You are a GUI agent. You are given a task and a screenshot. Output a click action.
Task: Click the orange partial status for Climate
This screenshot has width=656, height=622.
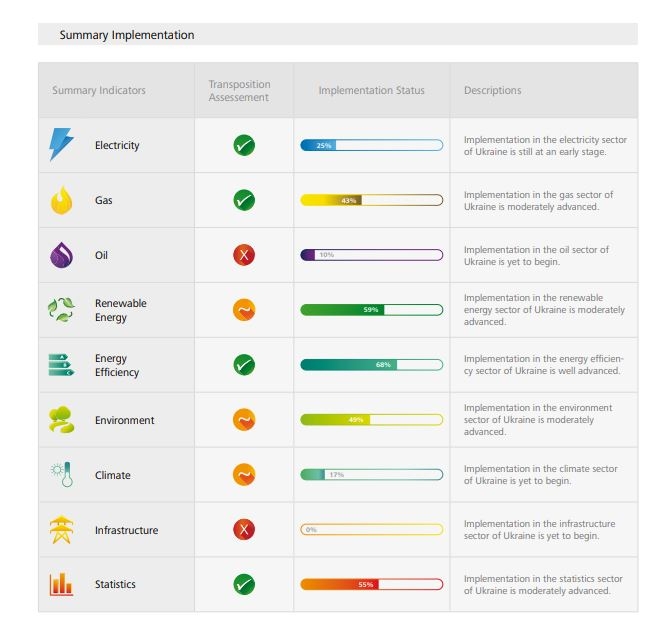(244, 475)
